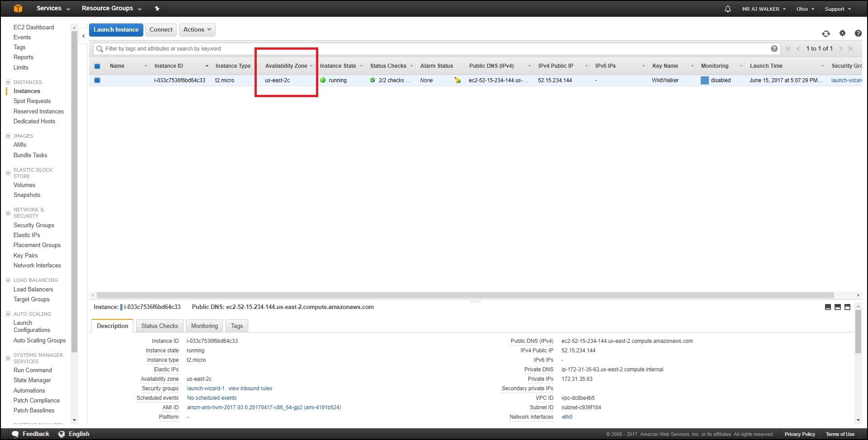The width and height of the screenshot is (868, 440).
Task: Click the language globe icon
Action: tap(61, 434)
